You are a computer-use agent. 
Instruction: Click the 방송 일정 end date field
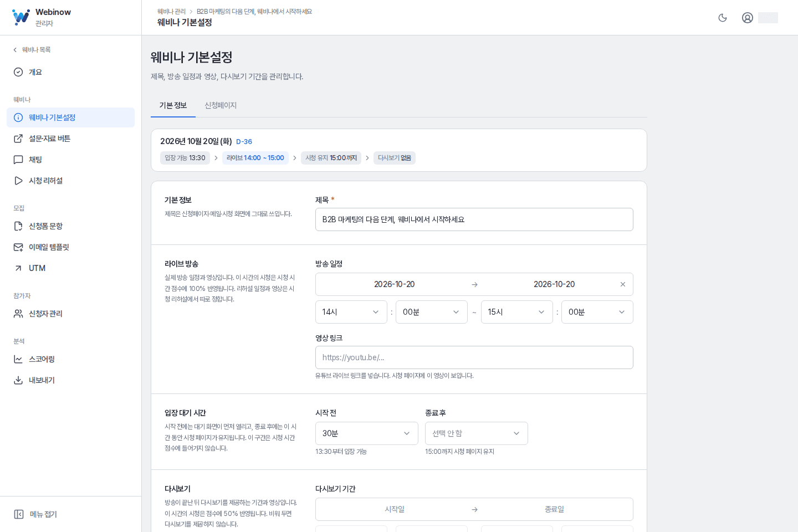coord(554,284)
